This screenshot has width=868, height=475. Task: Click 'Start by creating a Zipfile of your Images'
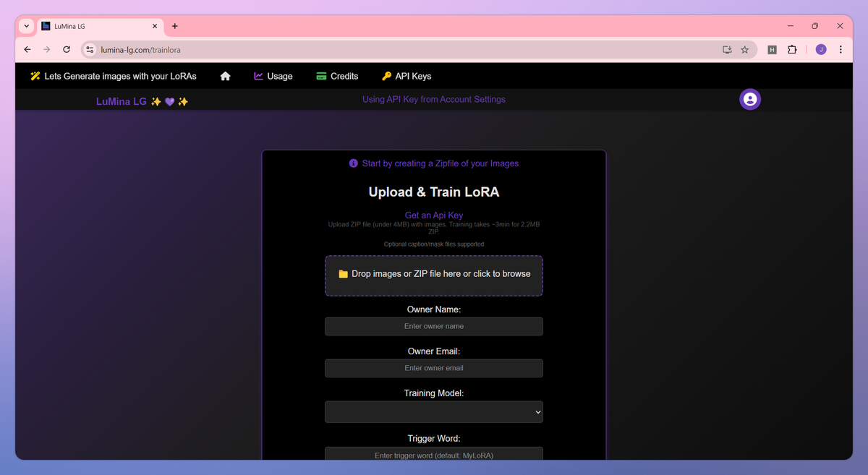tap(441, 163)
